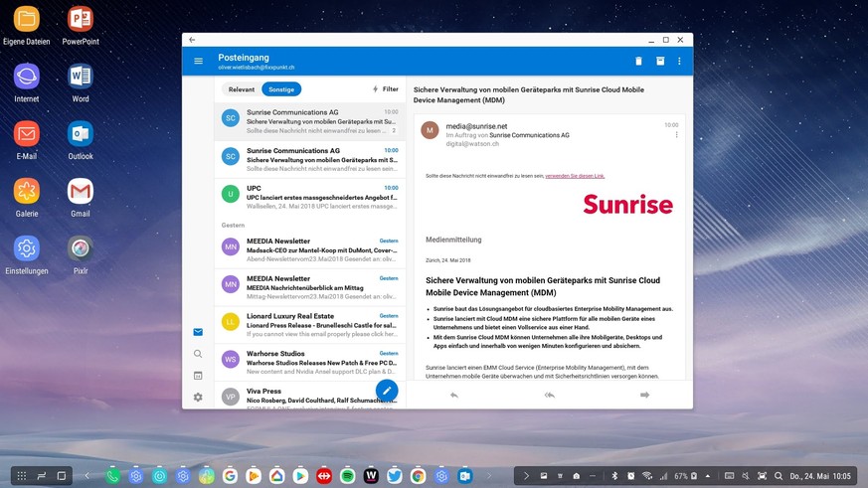This screenshot has height=488, width=868.
Task: Expand message options beside media@sunrise.net
Action: [x=677, y=135]
